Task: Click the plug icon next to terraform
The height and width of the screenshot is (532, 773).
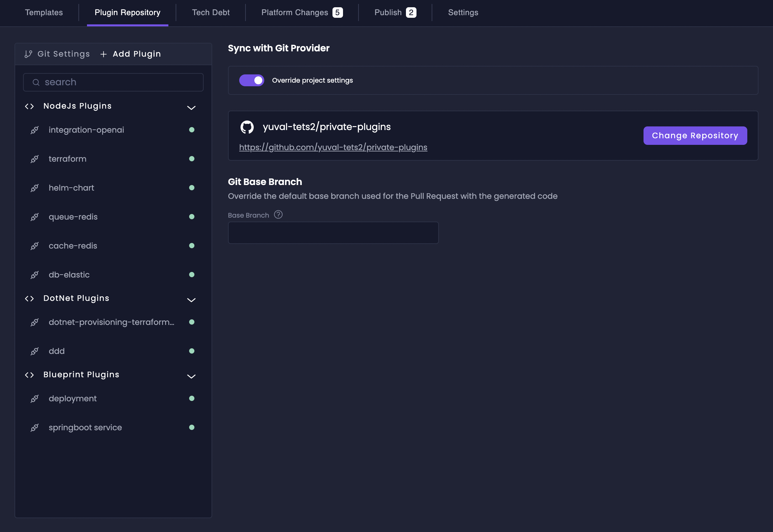Action: click(35, 159)
